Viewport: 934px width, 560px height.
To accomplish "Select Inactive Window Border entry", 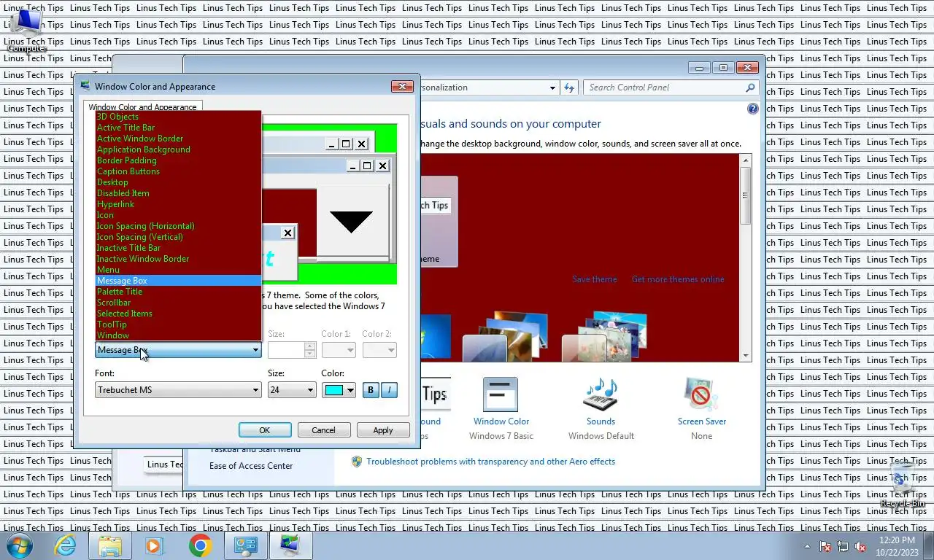I will click(178, 259).
